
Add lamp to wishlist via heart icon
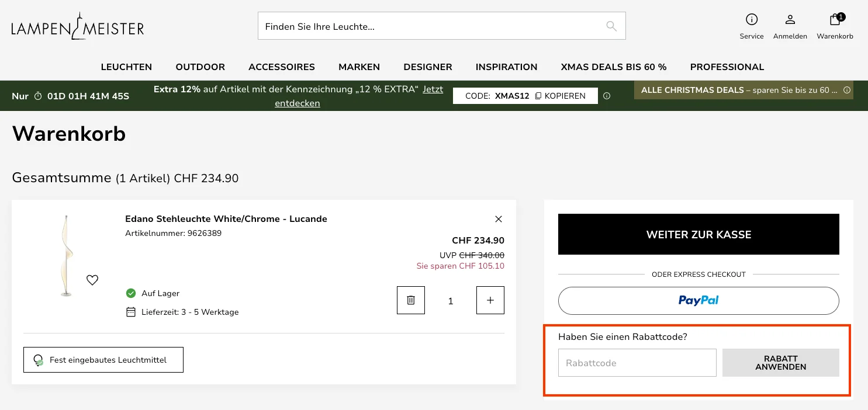click(92, 280)
